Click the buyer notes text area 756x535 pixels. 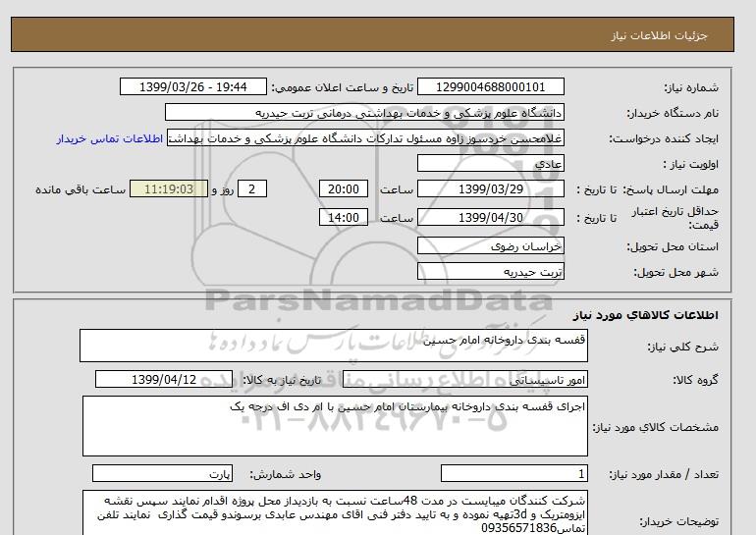(335, 512)
